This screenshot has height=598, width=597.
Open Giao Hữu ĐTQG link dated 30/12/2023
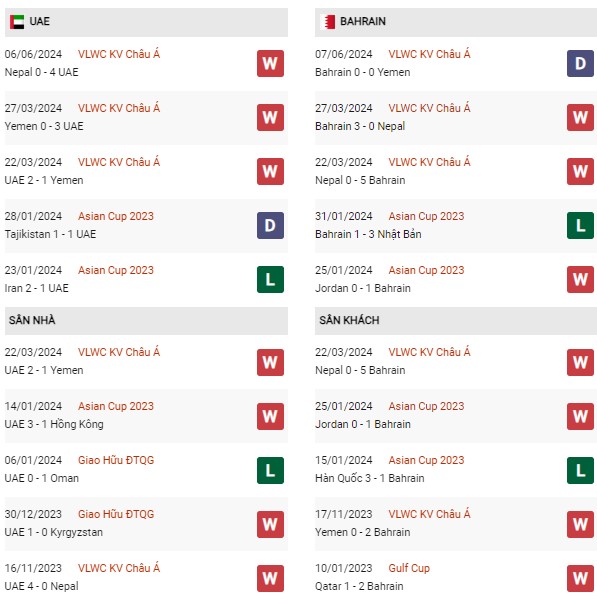pyautogui.click(x=116, y=514)
